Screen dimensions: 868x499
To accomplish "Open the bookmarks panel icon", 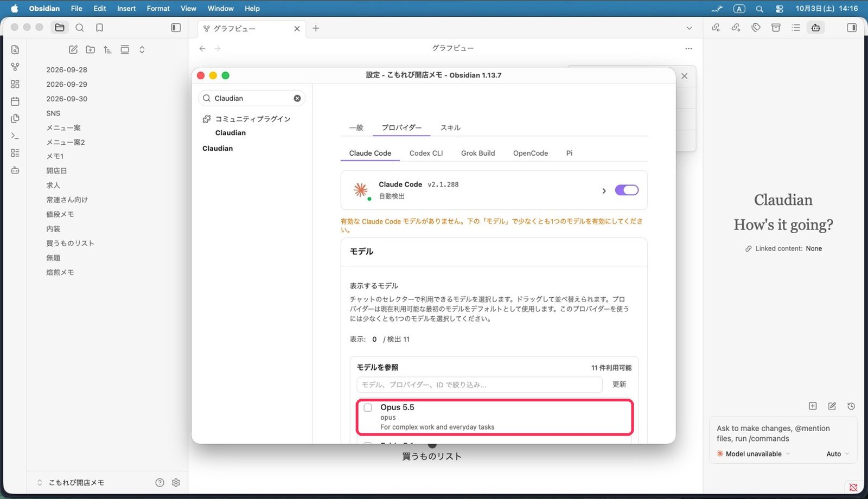I will (x=99, y=28).
